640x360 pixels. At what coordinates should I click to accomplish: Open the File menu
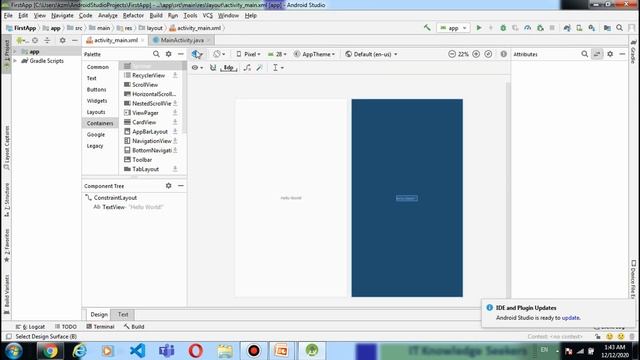click(x=8, y=16)
